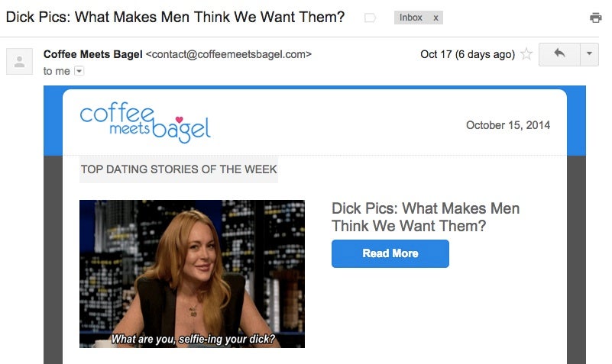This screenshot has width=612, height=364.
Task: Click the reply arrow button
Action: [559, 54]
